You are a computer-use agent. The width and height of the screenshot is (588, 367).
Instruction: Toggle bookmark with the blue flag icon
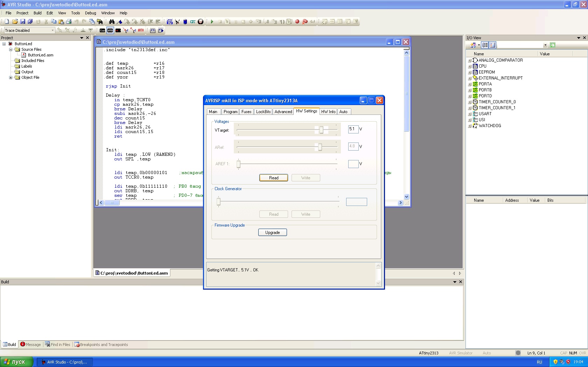119,22
